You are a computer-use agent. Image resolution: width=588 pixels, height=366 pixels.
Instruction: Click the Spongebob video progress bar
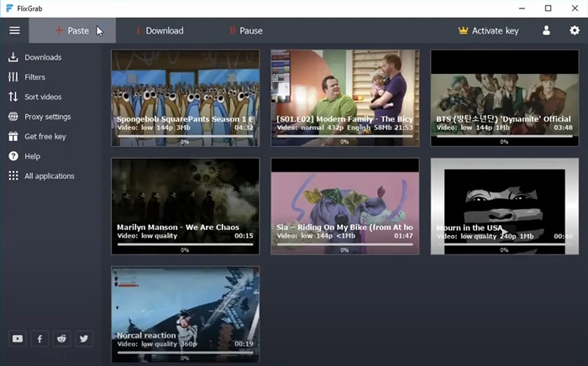[186, 136]
